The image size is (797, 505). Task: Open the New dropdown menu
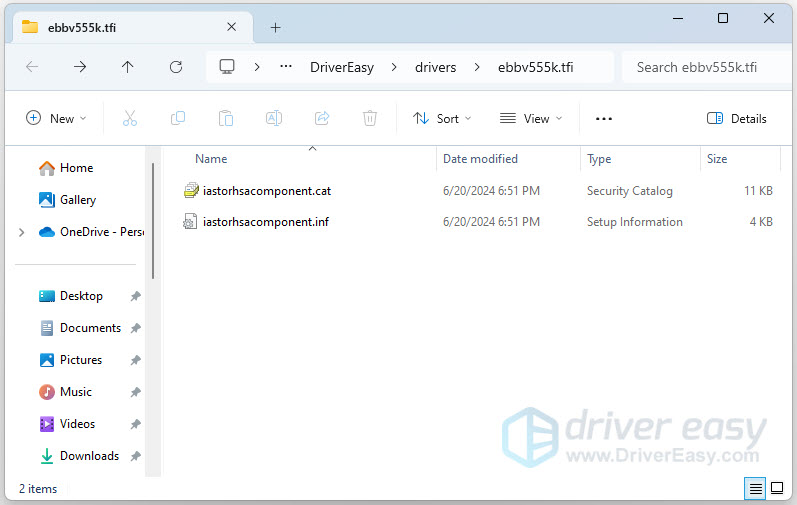(x=56, y=118)
